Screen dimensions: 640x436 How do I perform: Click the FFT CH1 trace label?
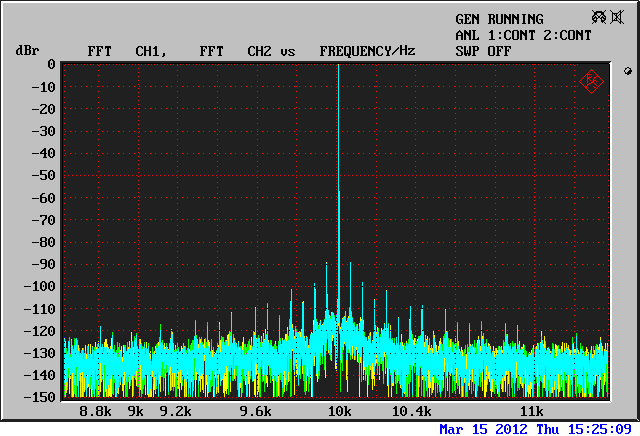click(127, 51)
